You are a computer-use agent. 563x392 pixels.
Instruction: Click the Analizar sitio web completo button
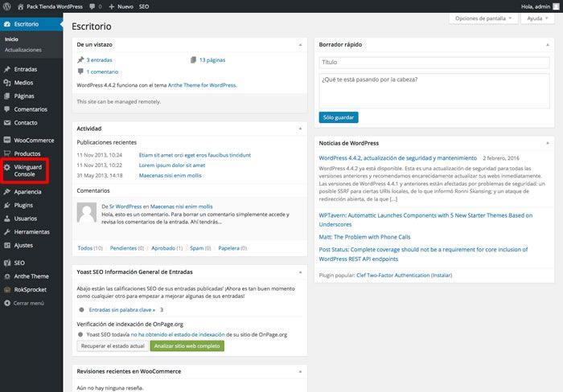(187, 346)
